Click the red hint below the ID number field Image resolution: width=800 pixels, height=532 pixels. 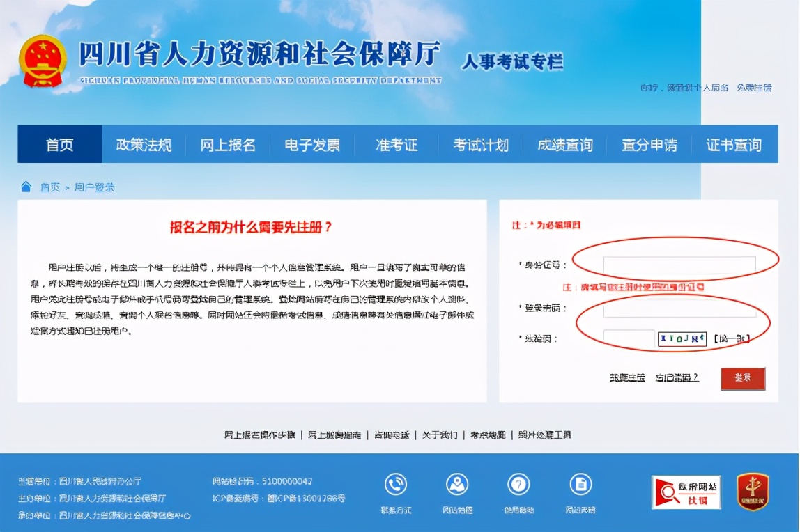click(633, 288)
